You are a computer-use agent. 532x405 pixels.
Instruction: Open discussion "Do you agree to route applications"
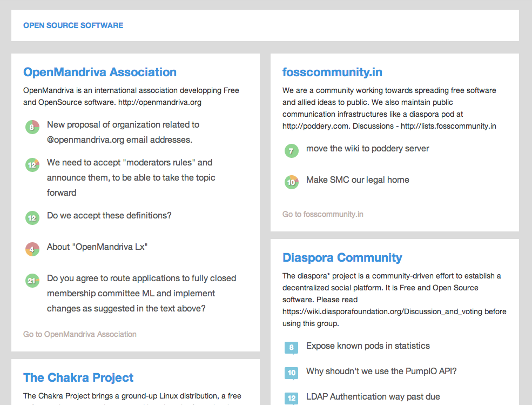(142, 293)
